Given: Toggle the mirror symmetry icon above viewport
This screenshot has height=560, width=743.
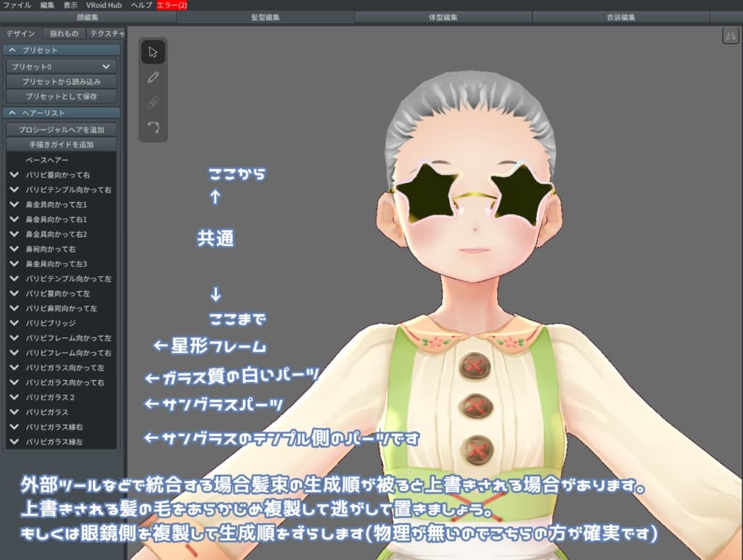Looking at the screenshot, I should coord(731,35).
